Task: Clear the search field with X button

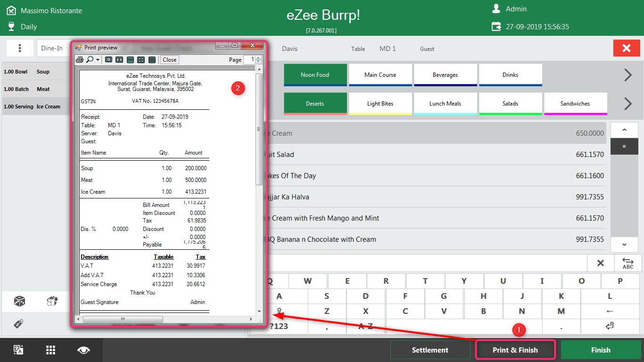Action: click(601, 263)
